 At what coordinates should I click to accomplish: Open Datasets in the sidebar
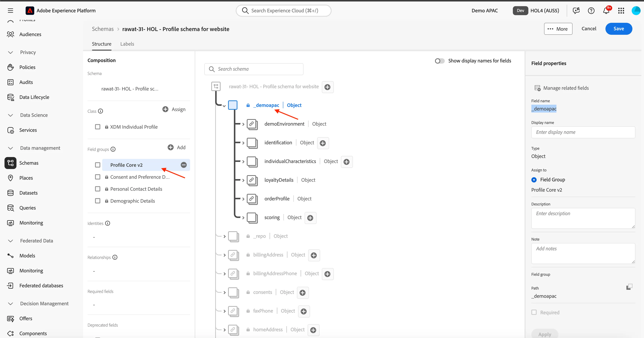tap(28, 193)
